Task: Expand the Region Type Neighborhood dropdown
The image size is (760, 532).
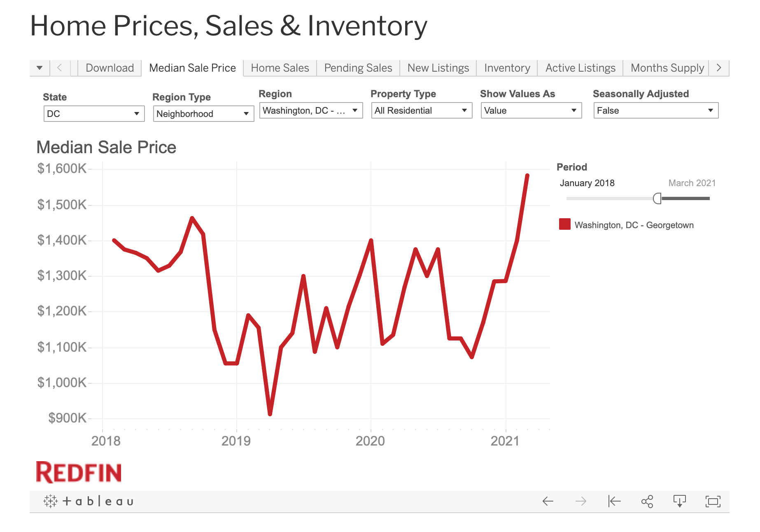Action: (x=203, y=114)
